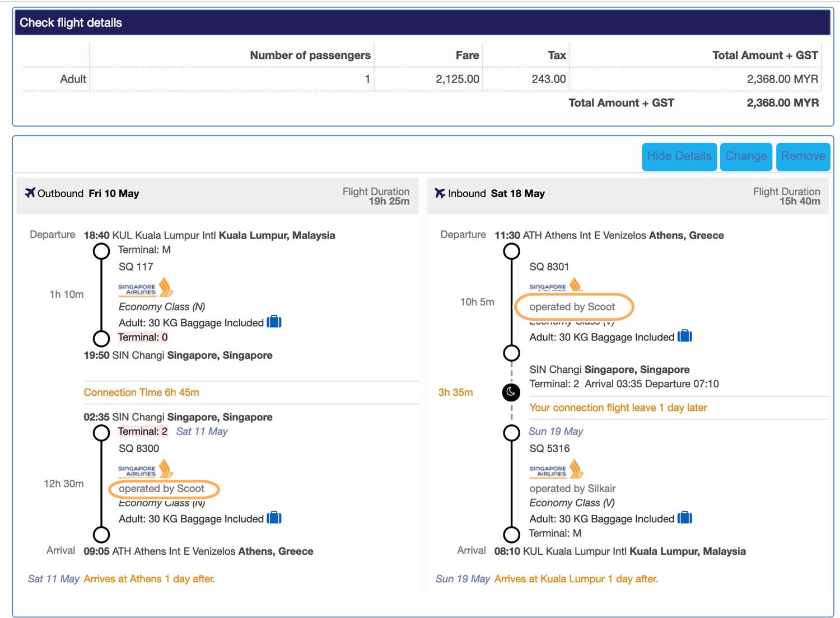Click 'Arrives at Kuala Lumpur 1 day after' notice
Image resolution: width=840 pixels, height=618 pixels.
576,579
